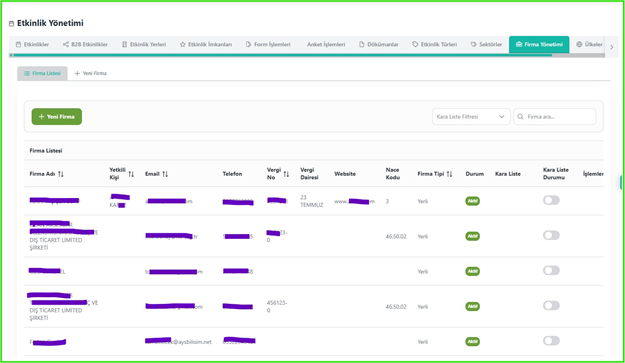625x363 pixels.
Task: Click the Telefon column header
Action: pyautogui.click(x=232, y=174)
